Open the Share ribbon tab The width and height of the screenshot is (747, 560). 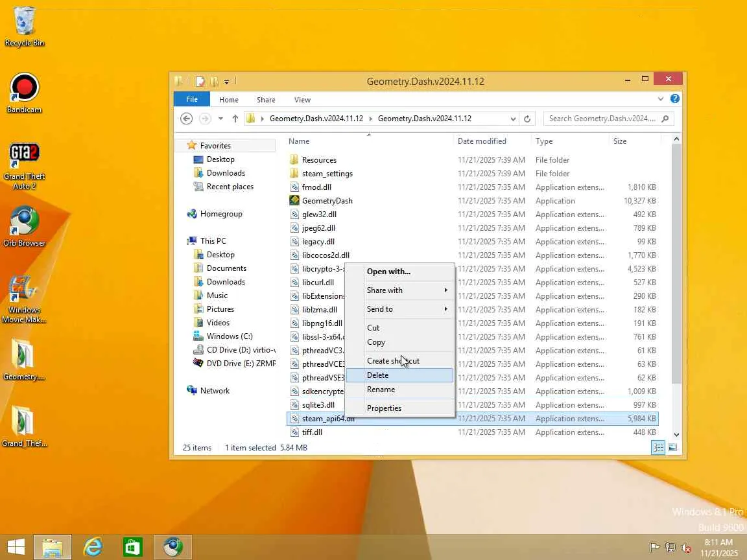[x=266, y=100]
